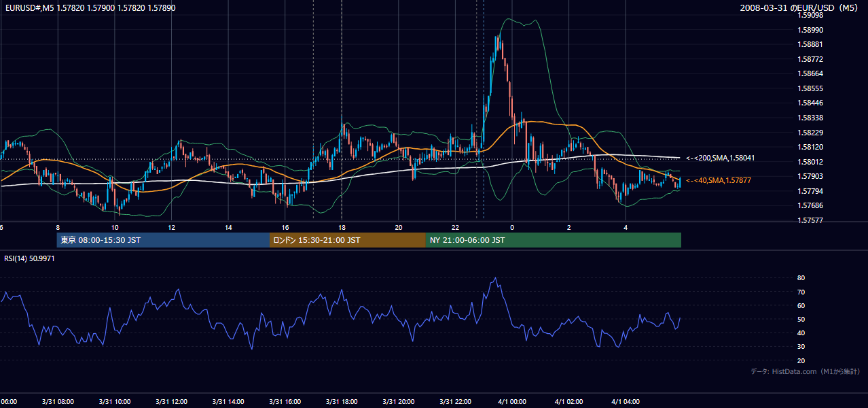The height and width of the screenshot is (408, 868).
Task: Select the ロンドン 15:30-21:00 JST session bar
Action: point(348,240)
